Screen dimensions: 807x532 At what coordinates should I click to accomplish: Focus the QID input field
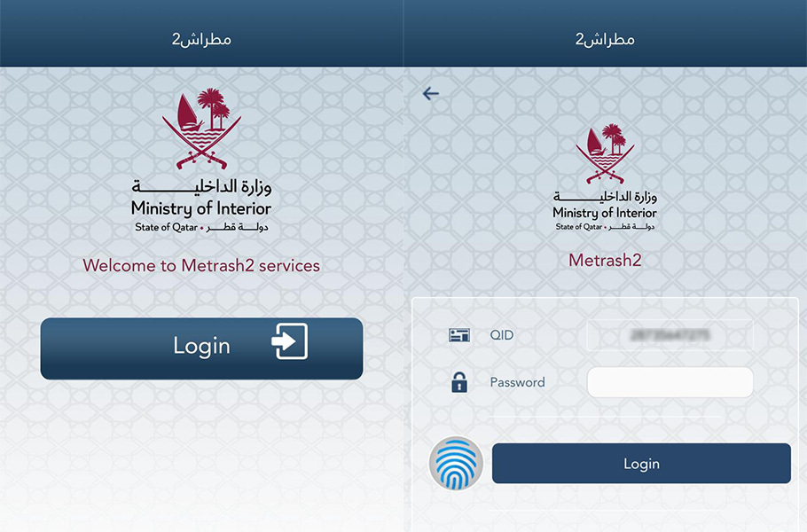670,335
